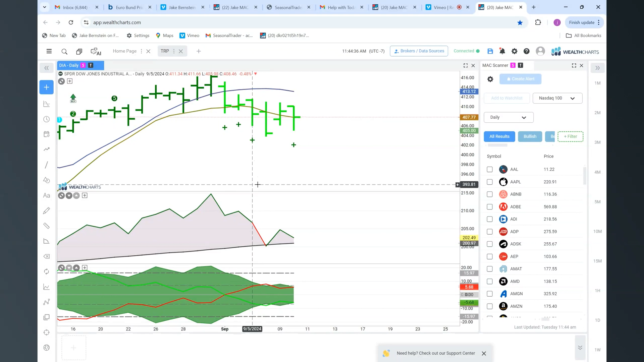Select the text annotation Aa tool
The height and width of the screenshot is (362, 644).
coord(47,195)
